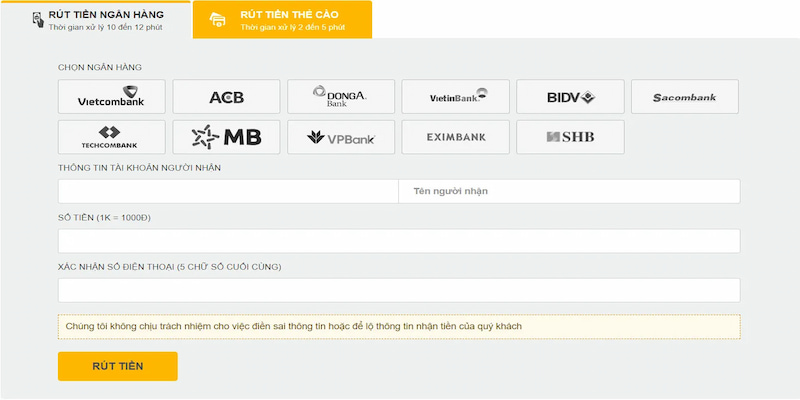Click the 'Số Tiền (1K = 1000Đ)' label
Viewport: 800px width, 400px height.
click(x=104, y=218)
